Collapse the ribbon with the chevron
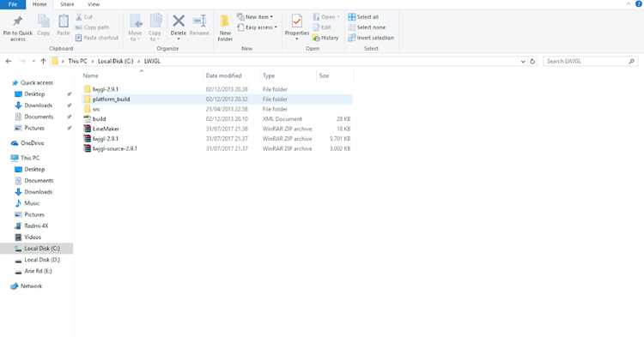 (629, 3)
